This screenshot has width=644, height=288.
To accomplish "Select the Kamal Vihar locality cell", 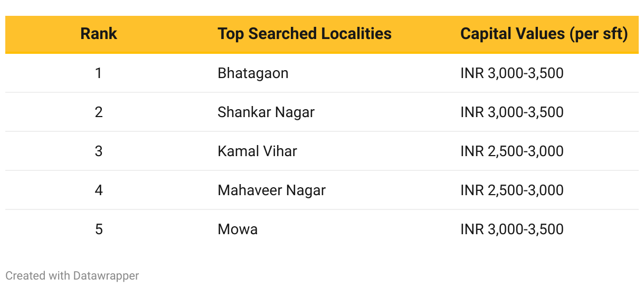I will (257, 151).
